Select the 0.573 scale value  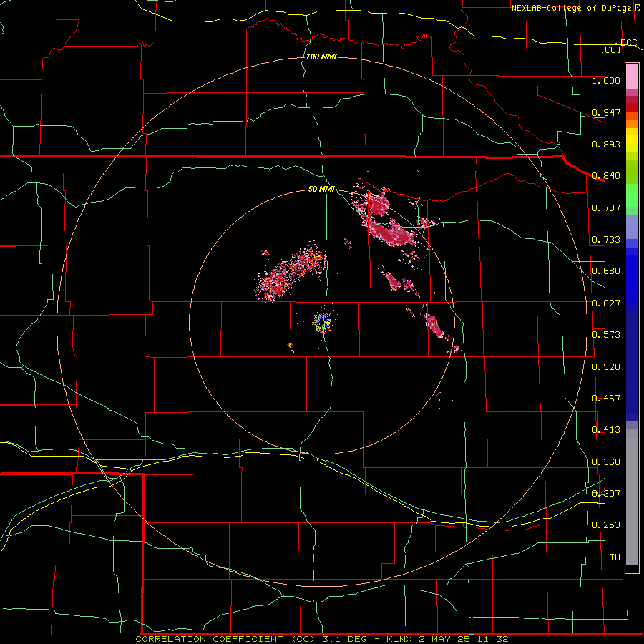coord(606,335)
